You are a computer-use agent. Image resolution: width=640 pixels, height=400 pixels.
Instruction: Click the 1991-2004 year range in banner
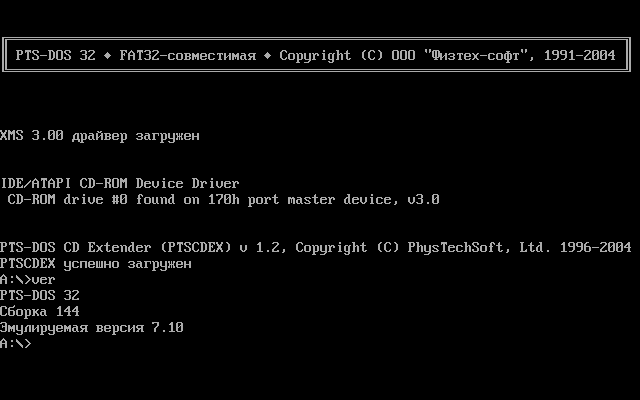(x=580, y=55)
